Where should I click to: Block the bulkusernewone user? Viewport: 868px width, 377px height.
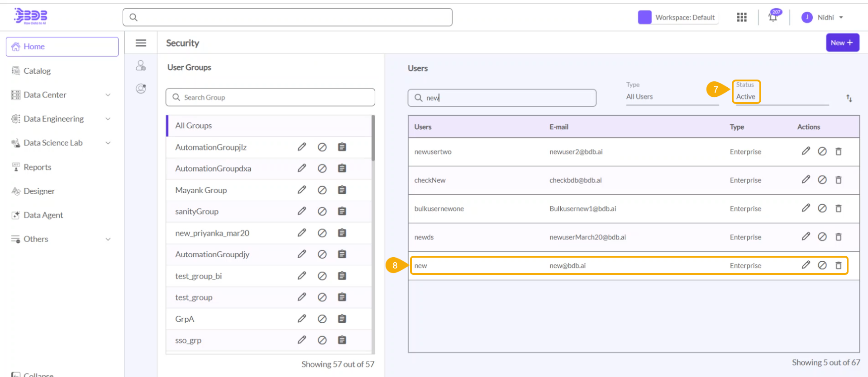coord(822,208)
